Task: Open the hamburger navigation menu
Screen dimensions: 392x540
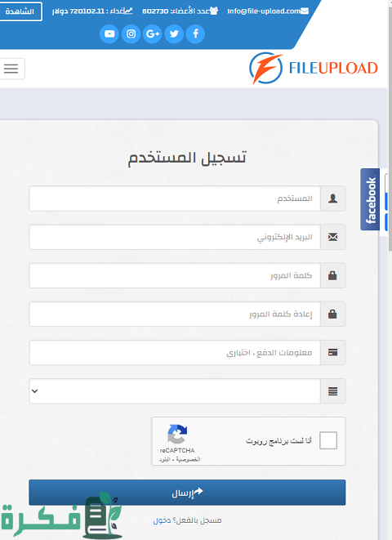Action: point(11,69)
